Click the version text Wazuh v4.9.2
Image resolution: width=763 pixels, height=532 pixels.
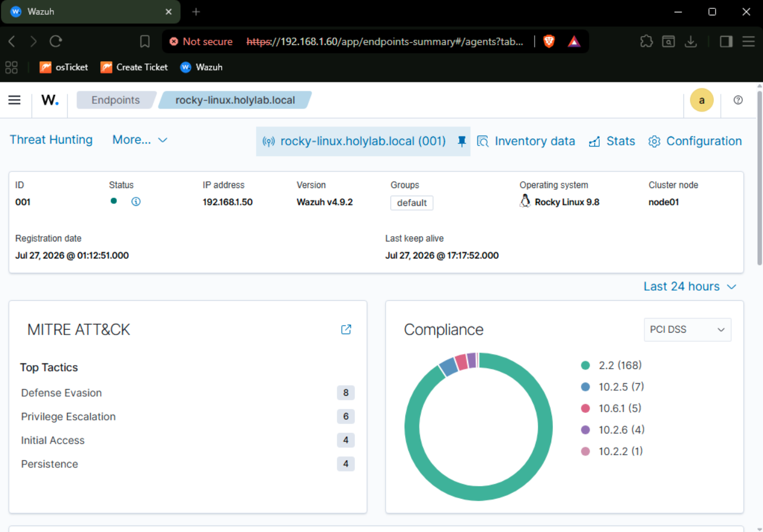click(325, 202)
